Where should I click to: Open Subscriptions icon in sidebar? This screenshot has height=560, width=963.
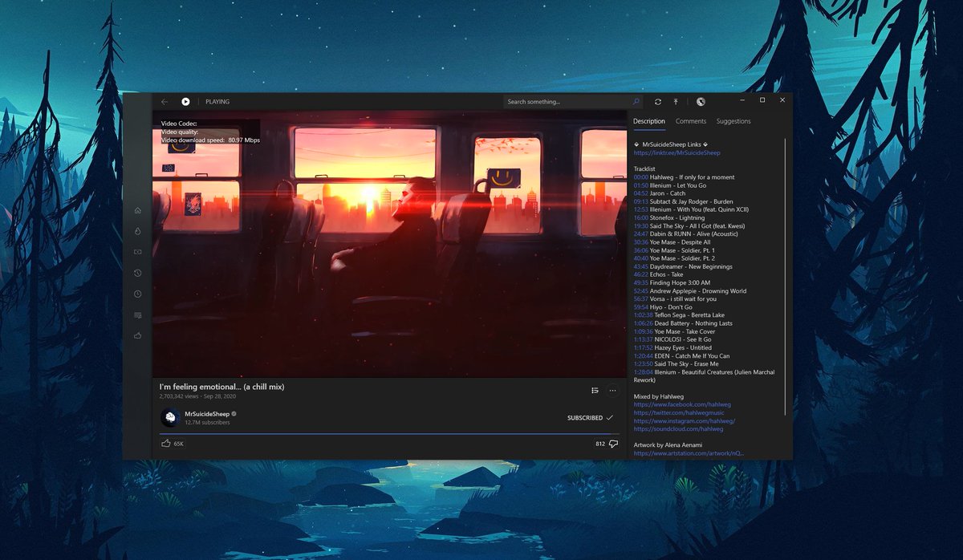point(138,252)
